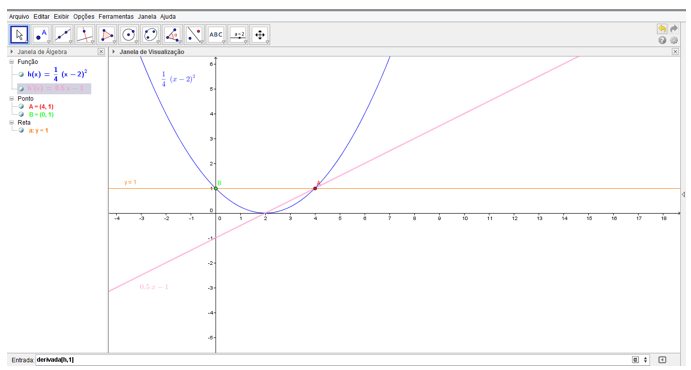Select the Circle with center tool

(x=129, y=35)
